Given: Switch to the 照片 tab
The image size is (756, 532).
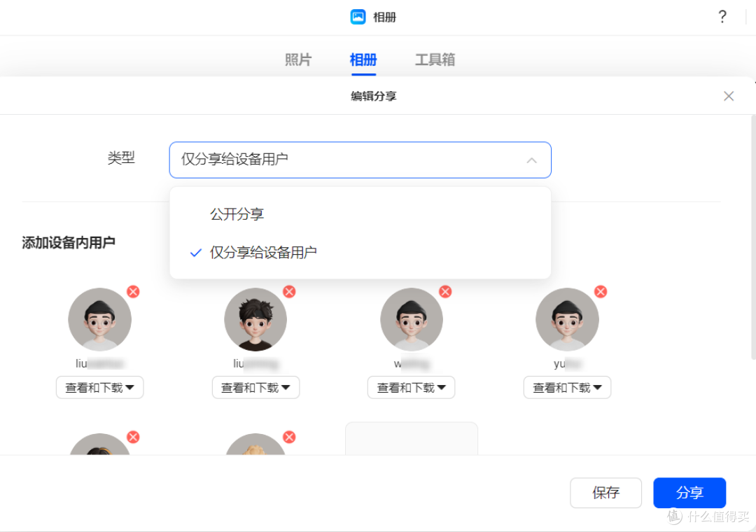Looking at the screenshot, I should coord(298,59).
